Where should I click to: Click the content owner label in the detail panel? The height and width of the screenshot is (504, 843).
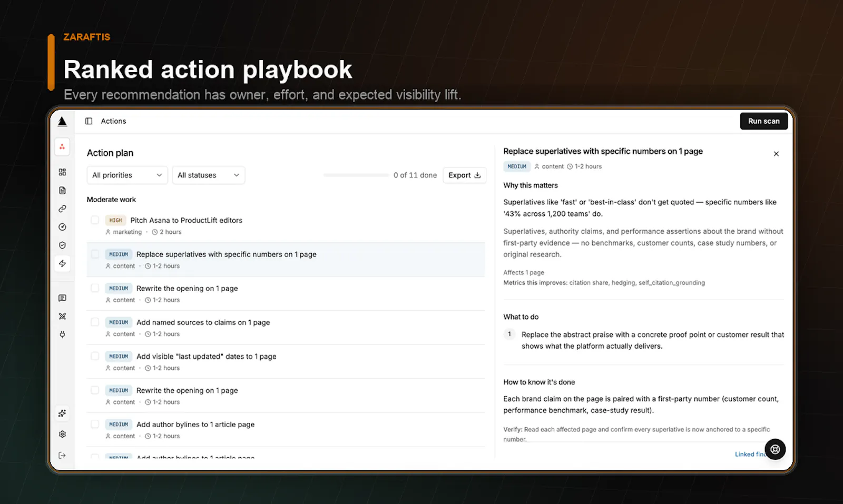coord(553,166)
